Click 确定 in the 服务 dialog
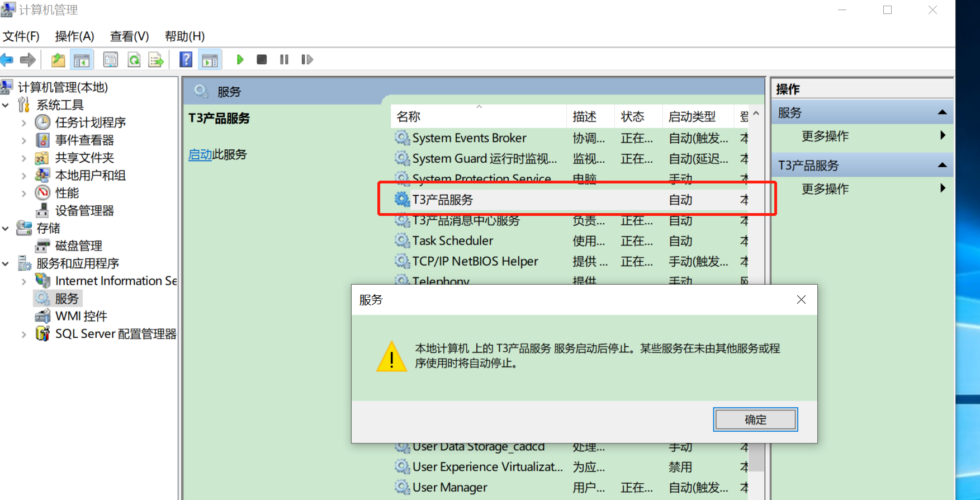The width and height of the screenshot is (980, 500). (755, 419)
